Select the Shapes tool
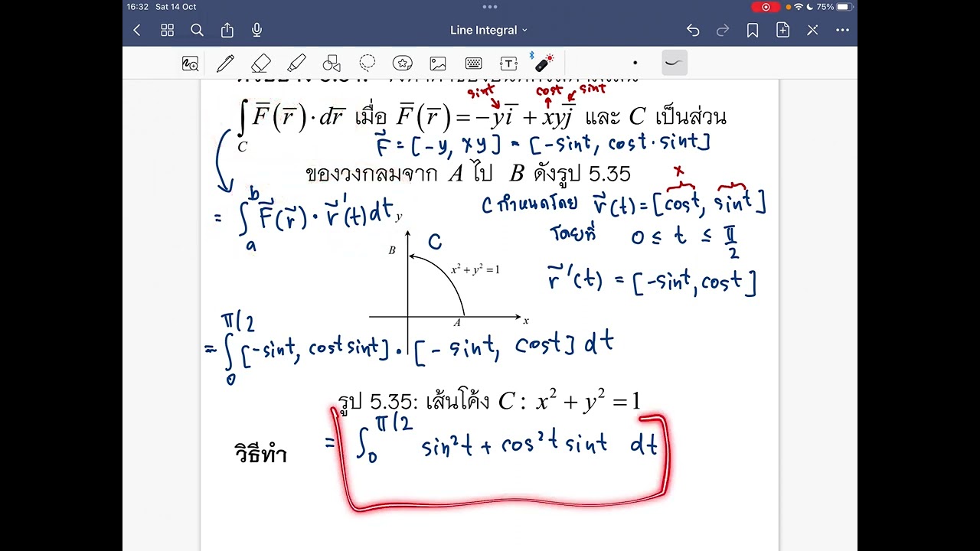This screenshot has width=980, height=551. pos(332,64)
